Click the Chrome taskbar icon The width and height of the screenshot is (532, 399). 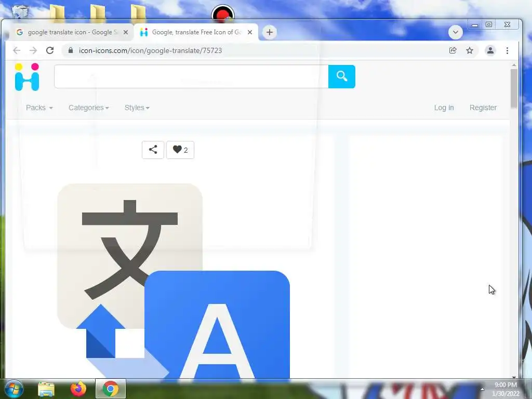[x=110, y=389]
